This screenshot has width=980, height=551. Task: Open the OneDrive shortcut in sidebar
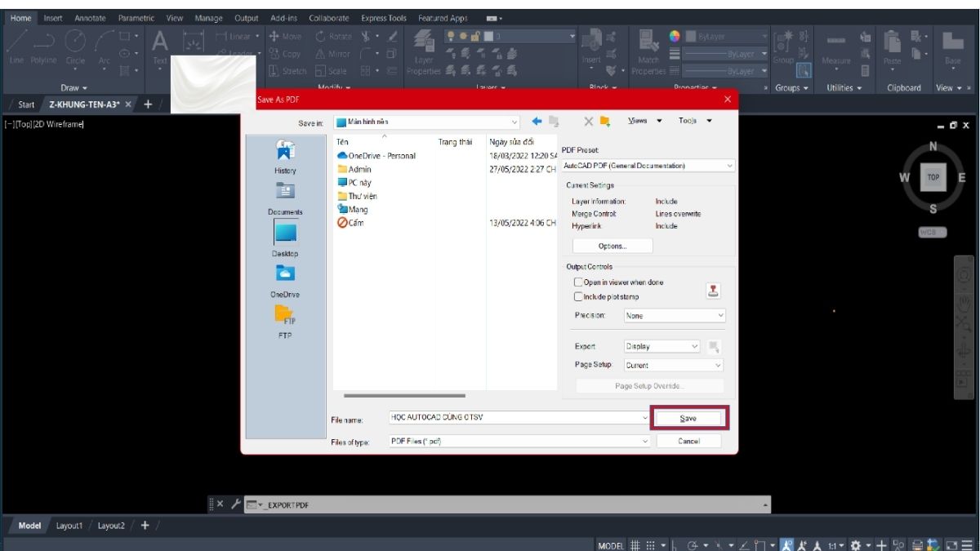coord(286,281)
